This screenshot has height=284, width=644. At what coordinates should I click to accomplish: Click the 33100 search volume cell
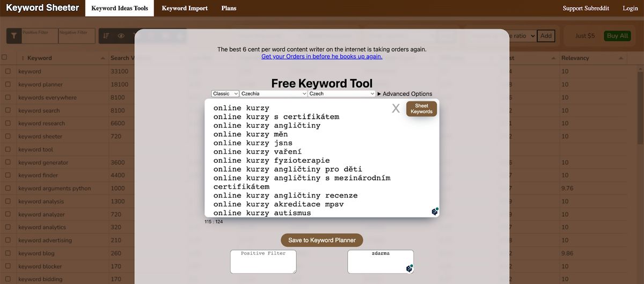[120, 71]
